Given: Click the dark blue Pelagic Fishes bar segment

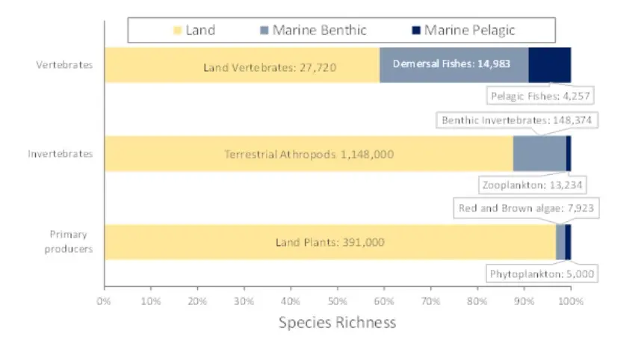Looking at the screenshot, I should [549, 64].
